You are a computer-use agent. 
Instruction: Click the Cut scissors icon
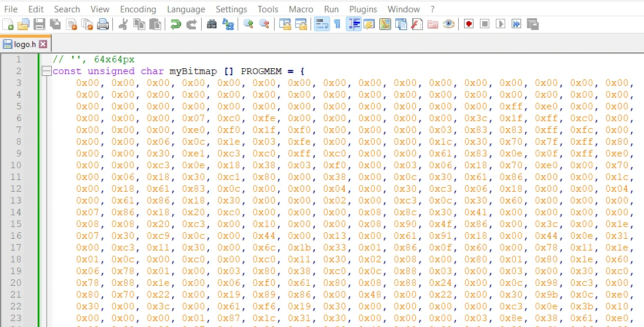pyautogui.click(x=124, y=24)
